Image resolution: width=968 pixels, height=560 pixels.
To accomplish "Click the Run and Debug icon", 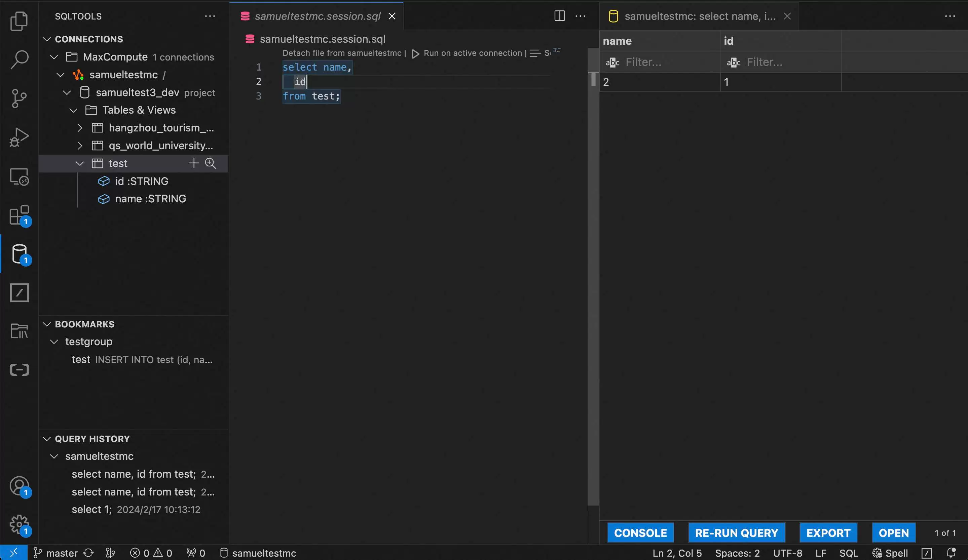I will [19, 137].
